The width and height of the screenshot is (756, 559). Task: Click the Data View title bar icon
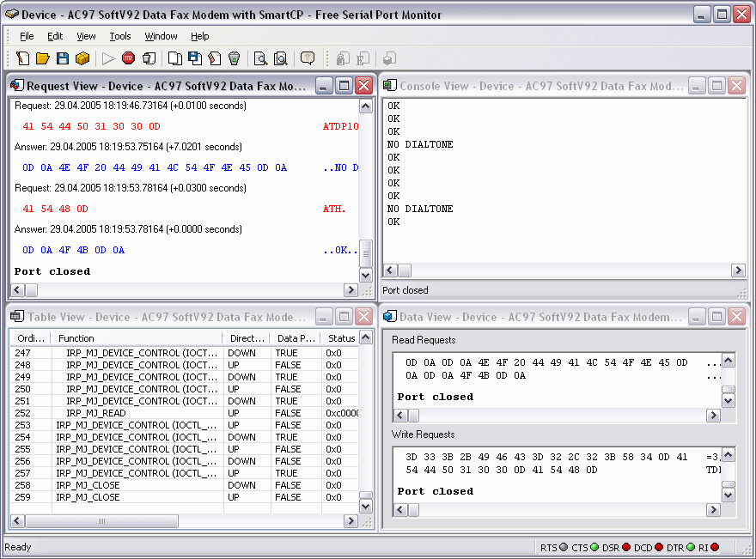click(389, 317)
